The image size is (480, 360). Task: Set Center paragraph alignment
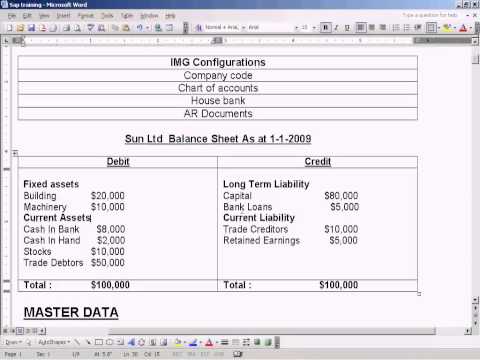[x=372, y=27]
